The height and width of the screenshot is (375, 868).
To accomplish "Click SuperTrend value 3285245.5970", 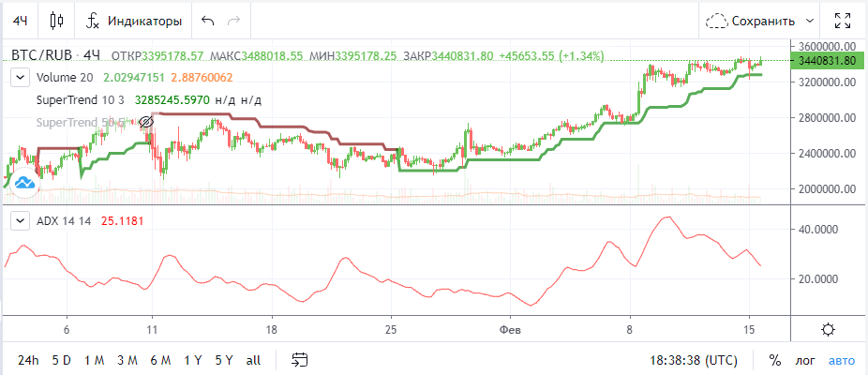I will coord(172,100).
